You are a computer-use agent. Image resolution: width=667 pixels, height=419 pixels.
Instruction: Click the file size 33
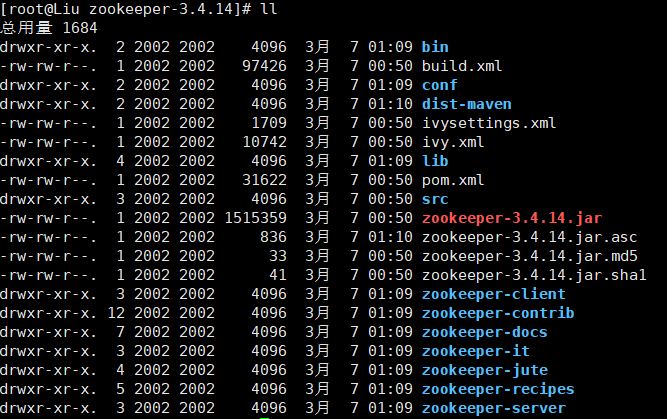click(x=278, y=256)
